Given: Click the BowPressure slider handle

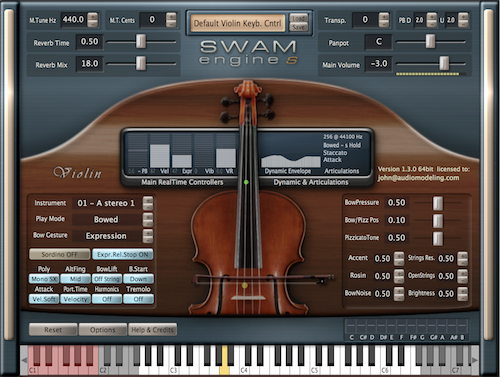Looking at the screenshot, I should pos(438,203).
